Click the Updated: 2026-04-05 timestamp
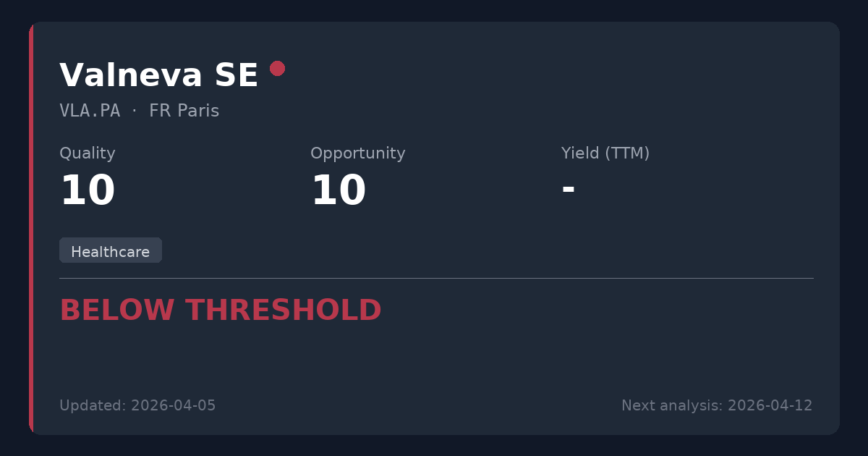This screenshot has width=868, height=456. tap(137, 405)
